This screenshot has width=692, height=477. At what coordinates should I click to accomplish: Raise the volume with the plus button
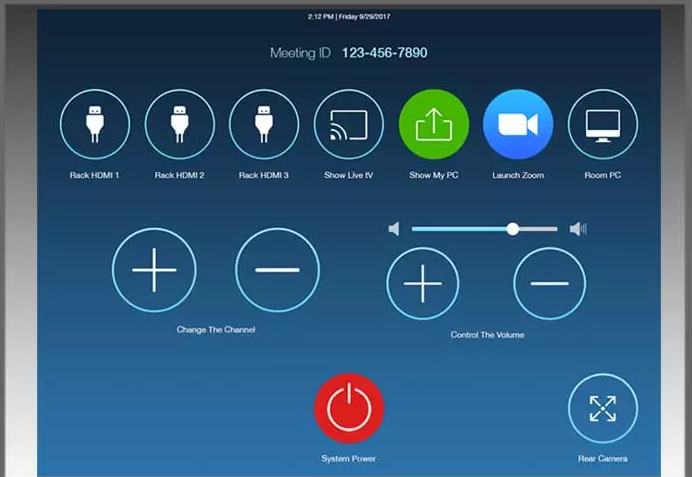(x=423, y=283)
